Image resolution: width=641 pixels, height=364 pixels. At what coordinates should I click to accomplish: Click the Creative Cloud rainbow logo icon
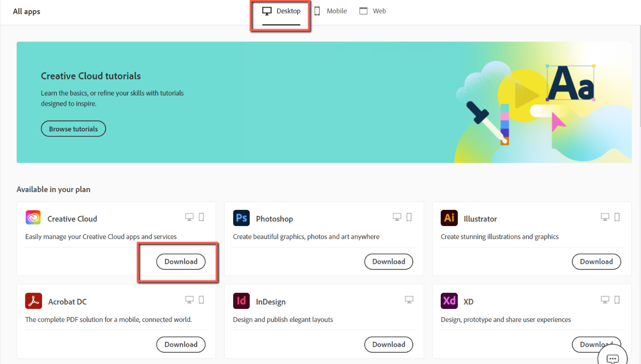[x=33, y=218]
